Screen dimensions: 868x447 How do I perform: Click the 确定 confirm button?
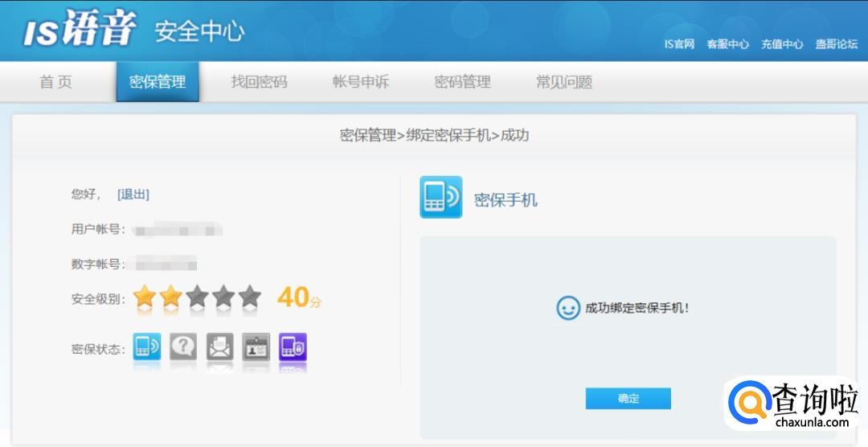[628, 398]
